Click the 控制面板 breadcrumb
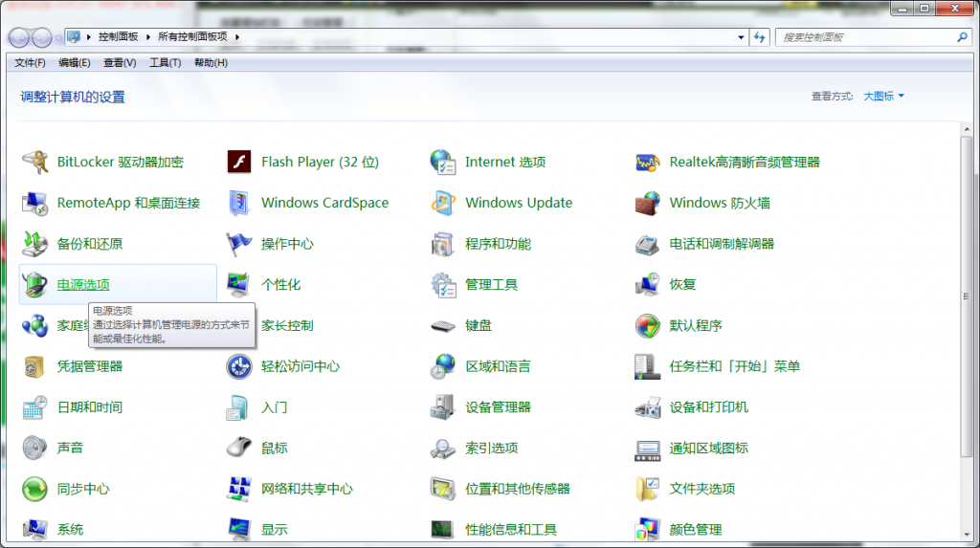The height and width of the screenshot is (548, 980). tap(118, 37)
